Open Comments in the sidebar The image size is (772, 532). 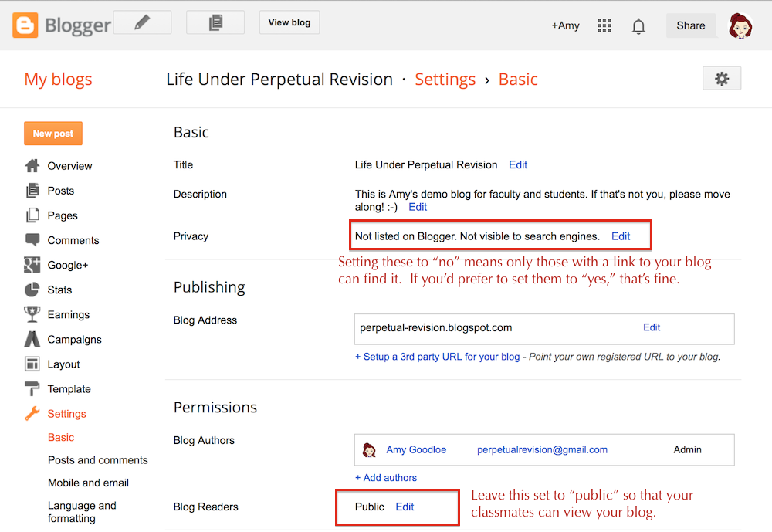(x=73, y=240)
